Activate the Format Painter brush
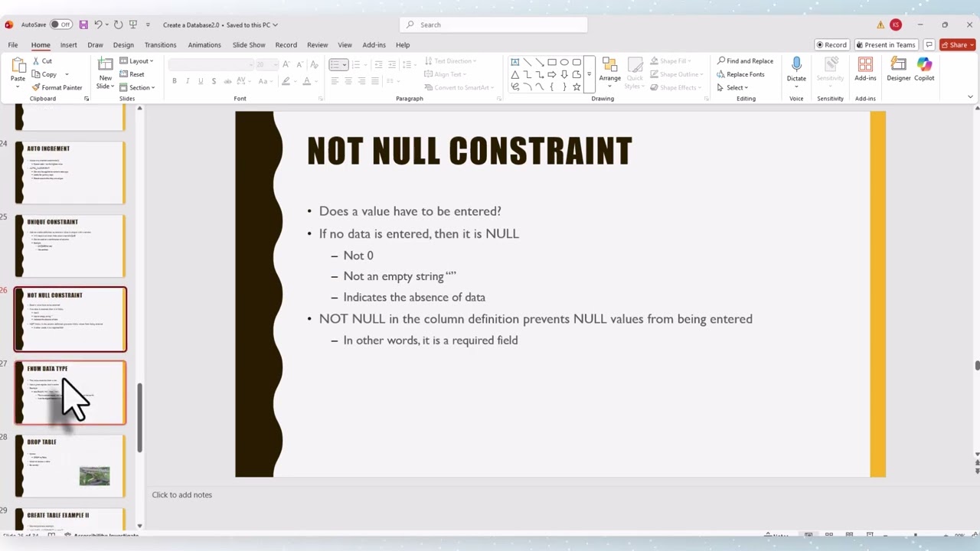 pyautogui.click(x=57, y=87)
